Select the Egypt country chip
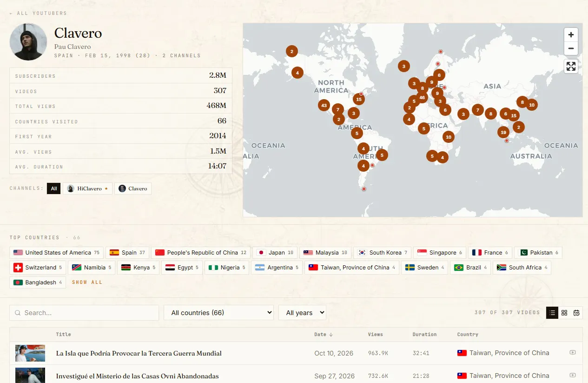The height and width of the screenshot is (383, 588). [182, 268]
